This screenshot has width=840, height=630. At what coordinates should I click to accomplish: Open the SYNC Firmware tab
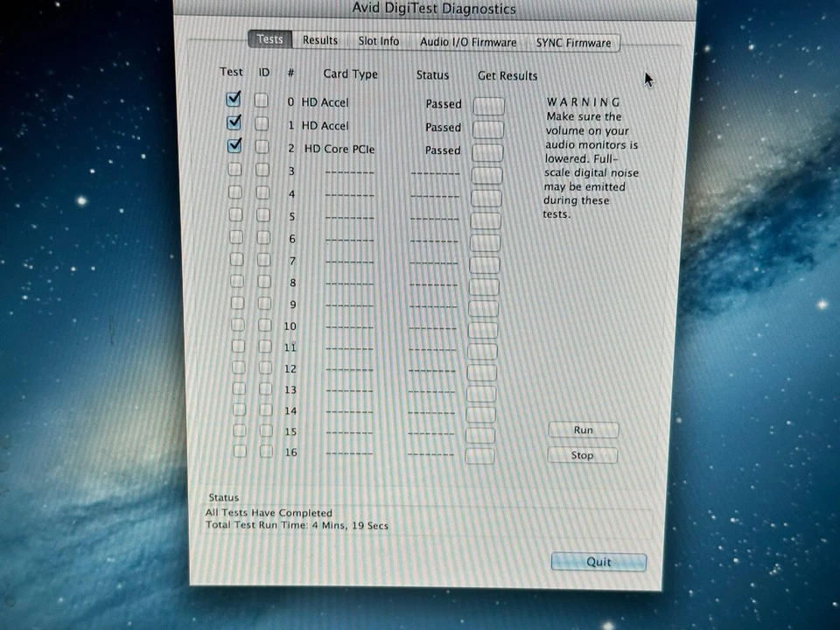573,43
